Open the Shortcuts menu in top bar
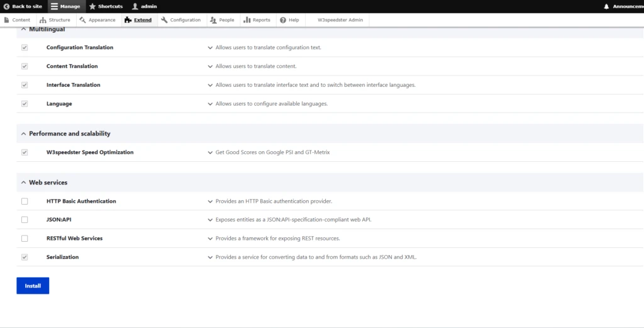The width and height of the screenshot is (644, 328). (106, 6)
